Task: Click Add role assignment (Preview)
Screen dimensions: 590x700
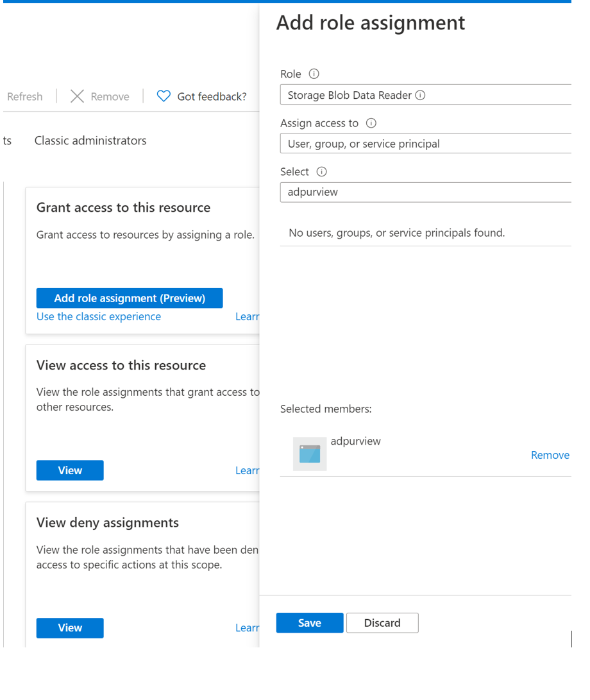Action: (129, 298)
